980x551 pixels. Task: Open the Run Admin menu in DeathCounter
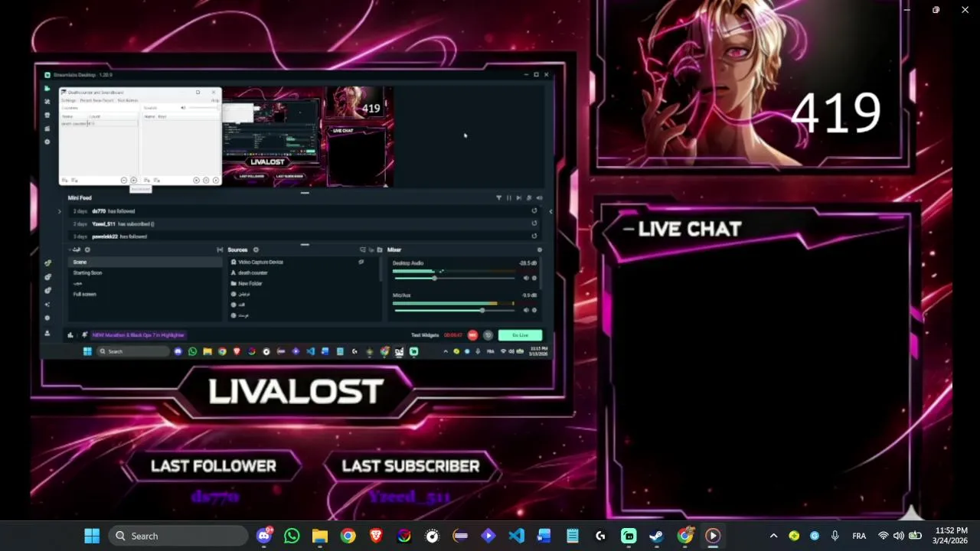pos(128,100)
